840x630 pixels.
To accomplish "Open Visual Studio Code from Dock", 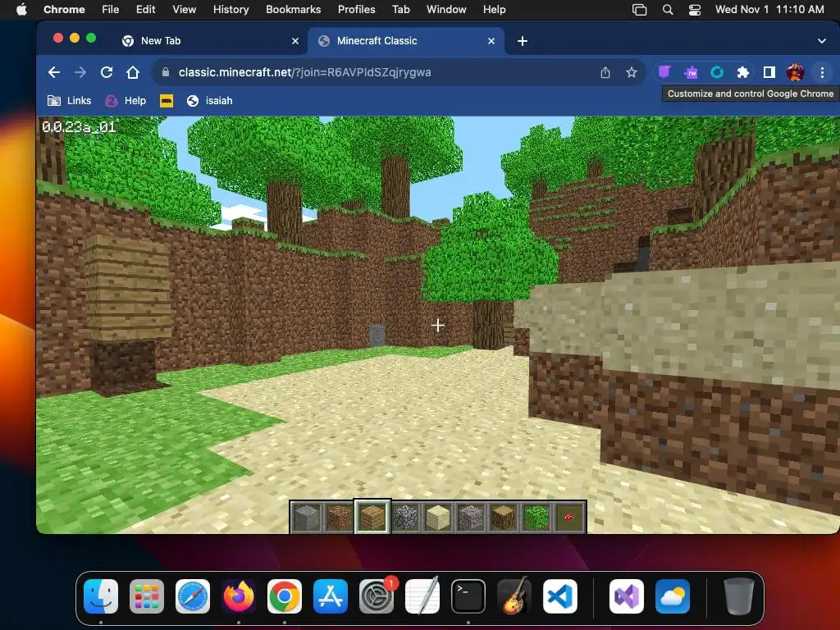I will click(x=559, y=596).
